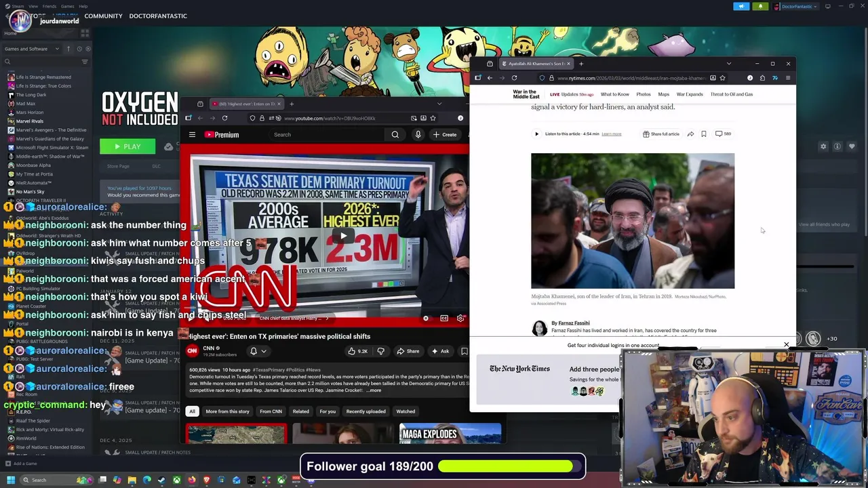List all tabs dropdown in NYTimes browser
The height and width of the screenshot is (488, 868).
(729, 64)
